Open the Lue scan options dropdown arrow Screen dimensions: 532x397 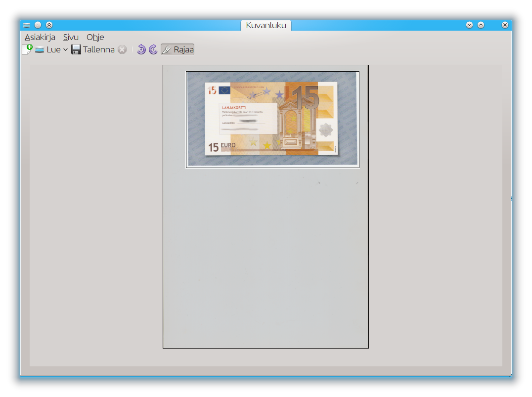click(x=65, y=49)
